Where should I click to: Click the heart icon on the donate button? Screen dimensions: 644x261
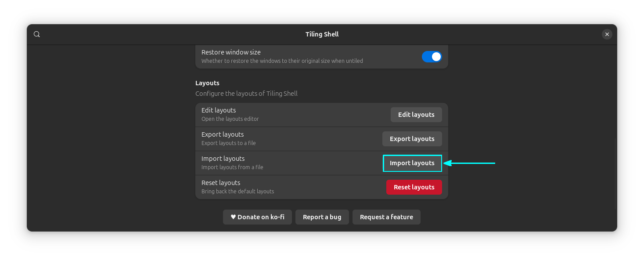point(232,217)
